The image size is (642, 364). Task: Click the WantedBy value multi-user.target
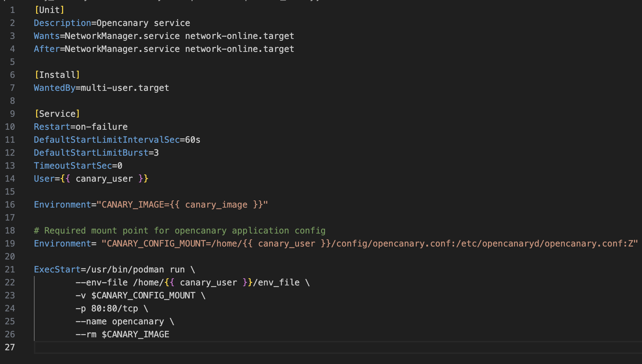pyautogui.click(x=124, y=88)
